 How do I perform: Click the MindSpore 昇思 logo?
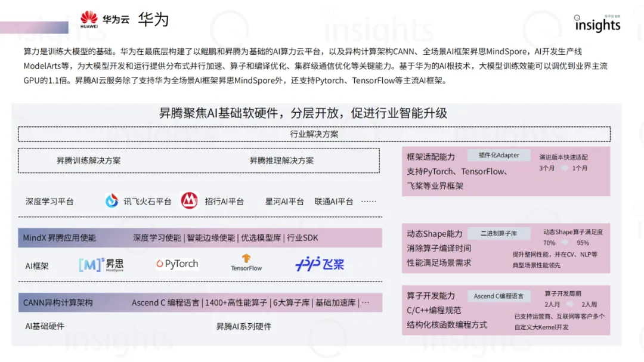click(x=101, y=265)
